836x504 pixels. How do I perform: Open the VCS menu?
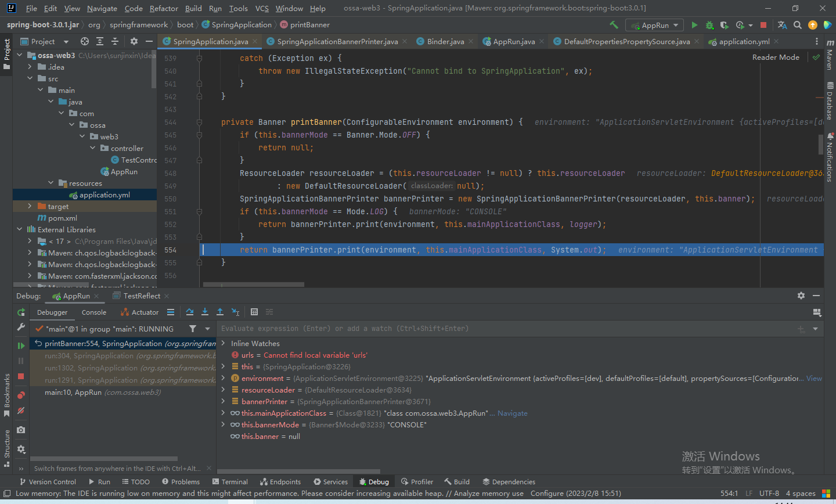(262, 8)
